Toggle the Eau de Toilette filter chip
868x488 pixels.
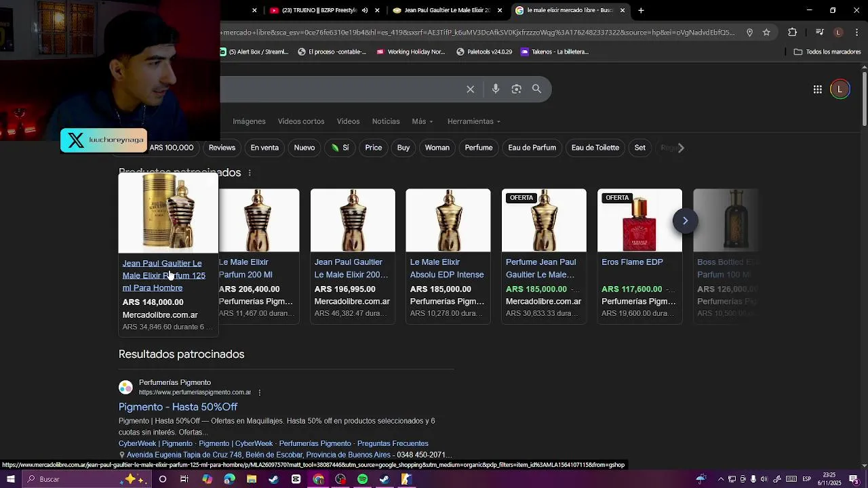tap(595, 148)
